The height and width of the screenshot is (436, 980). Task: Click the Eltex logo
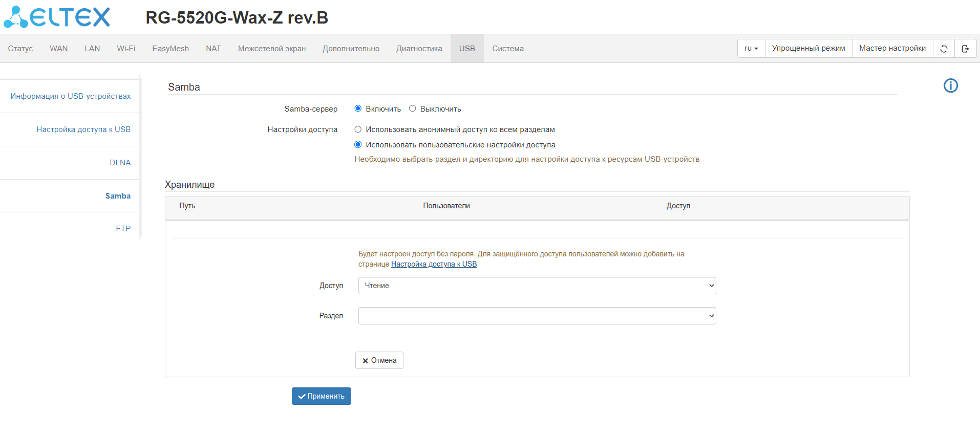point(57,17)
